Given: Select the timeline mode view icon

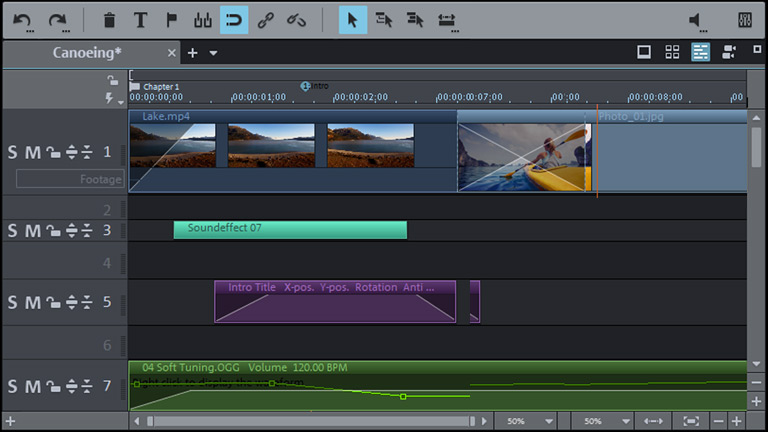Looking at the screenshot, I should [x=700, y=52].
